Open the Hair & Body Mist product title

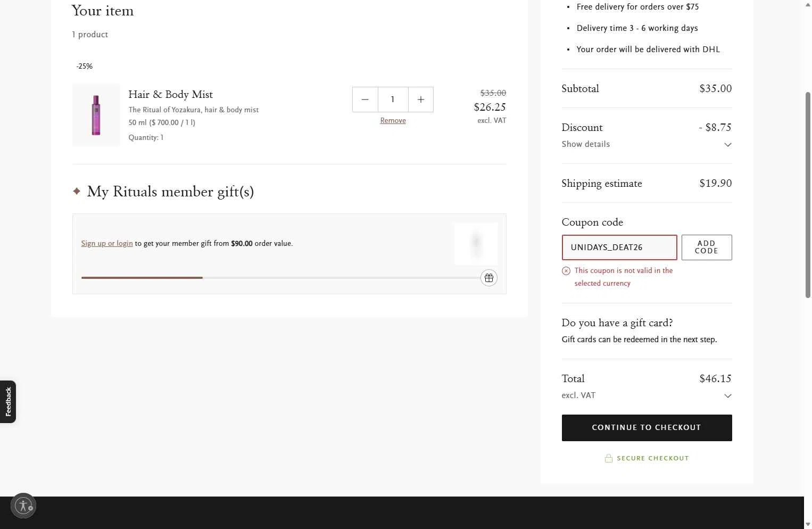point(170,95)
